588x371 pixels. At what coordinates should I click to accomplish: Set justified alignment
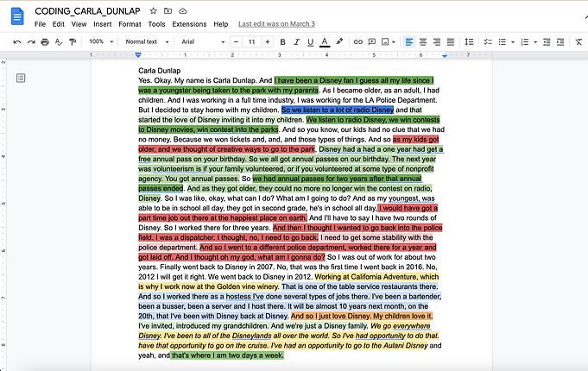point(451,42)
